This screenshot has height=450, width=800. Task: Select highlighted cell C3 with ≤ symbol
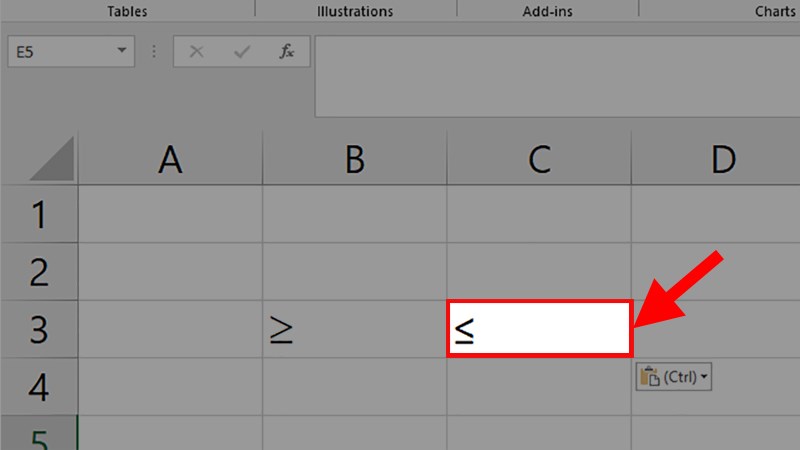point(540,329)
